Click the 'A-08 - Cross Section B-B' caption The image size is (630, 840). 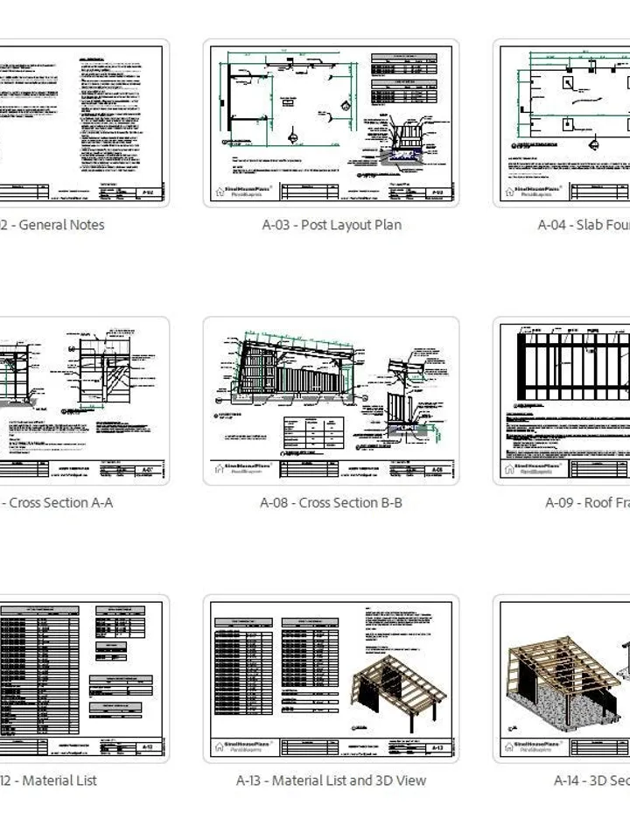coord(331,503)
